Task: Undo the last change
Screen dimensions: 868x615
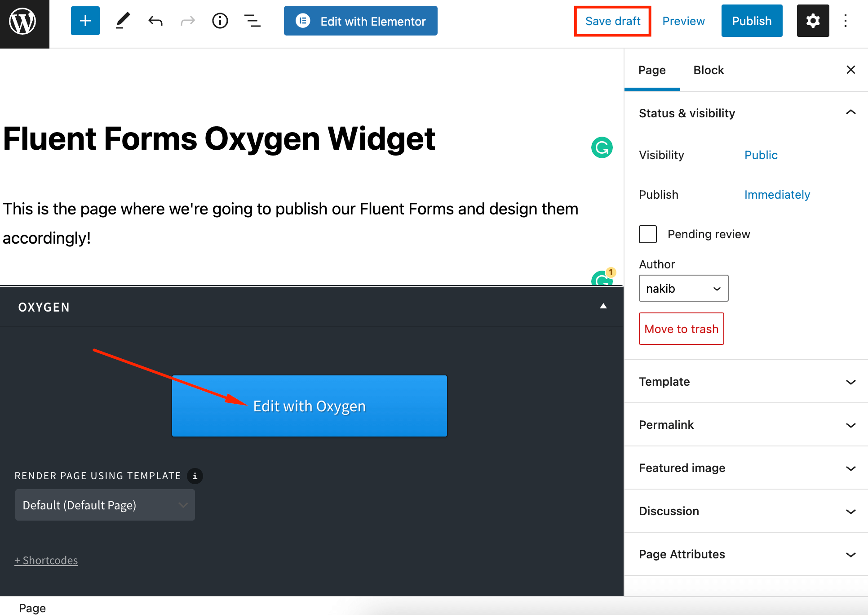Action: coord(155,20)
